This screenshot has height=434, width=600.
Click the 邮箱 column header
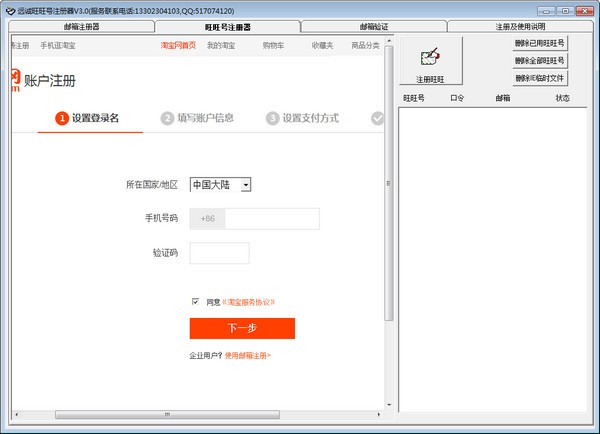click(503, 98)
